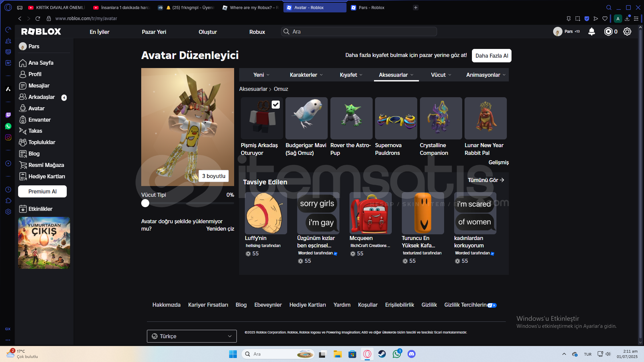Viewport: 644px width, 362px height.
Task: Open the Roblox notifications bell
Action: point(592,32)
